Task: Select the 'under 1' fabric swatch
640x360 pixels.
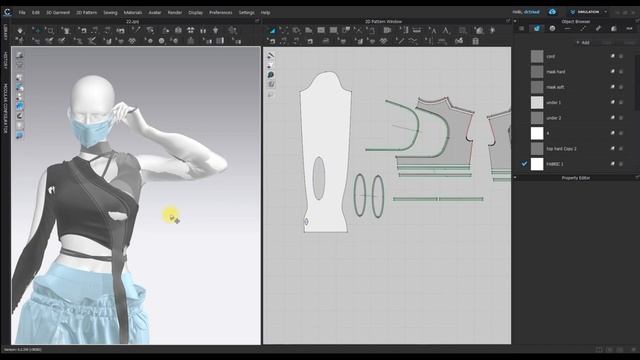Action: 537,102
